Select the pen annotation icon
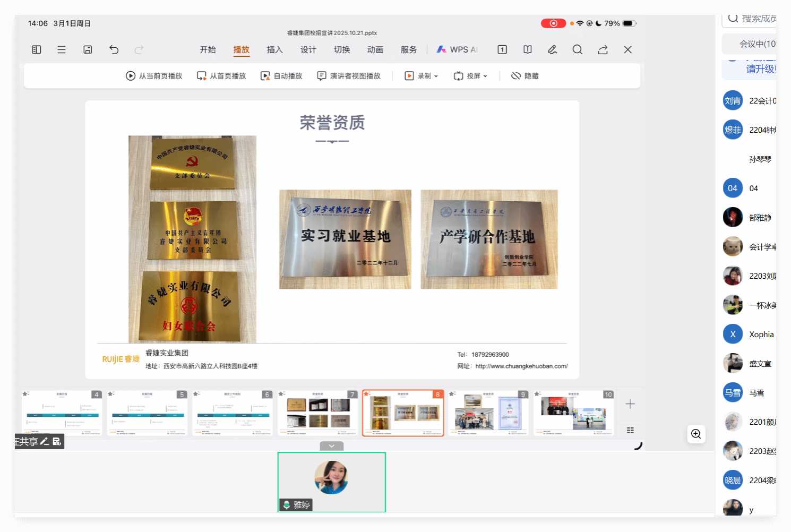This screenshot has width=791, height=532. point(552,49)
